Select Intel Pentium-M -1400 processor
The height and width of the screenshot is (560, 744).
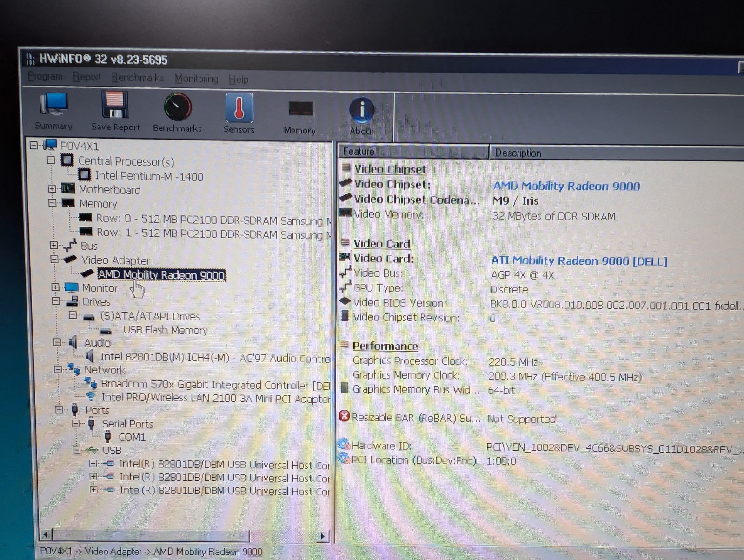click(149, 176)
